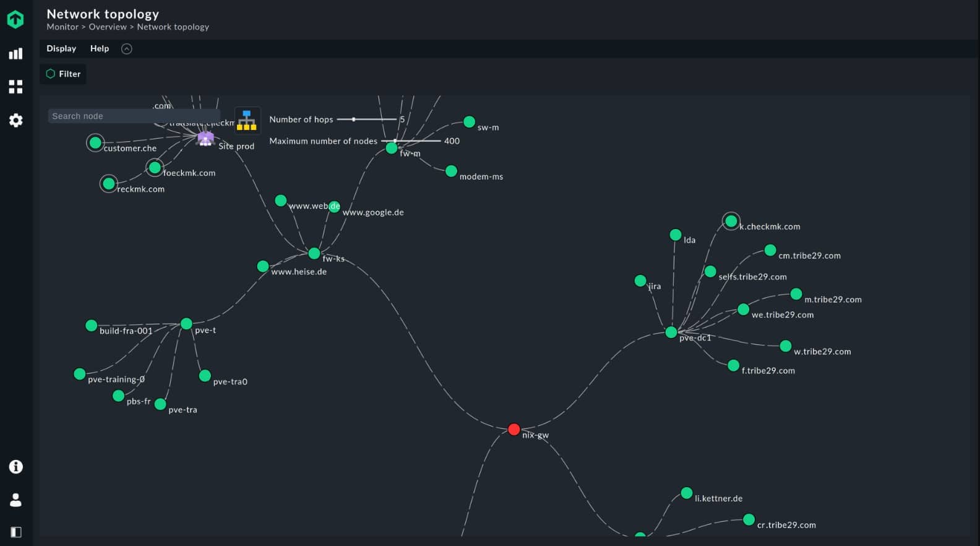Image resolution: width=980 pixels, height=546 pixels.
Task: Select the pve-tra node
Action: (x=160, y=404)
